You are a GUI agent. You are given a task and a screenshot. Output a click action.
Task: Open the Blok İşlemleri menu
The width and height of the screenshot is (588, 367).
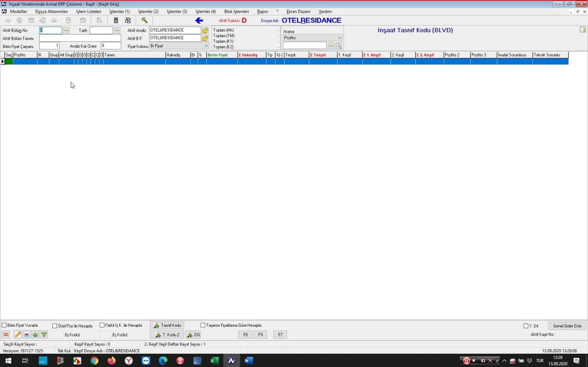coord(236,11)
